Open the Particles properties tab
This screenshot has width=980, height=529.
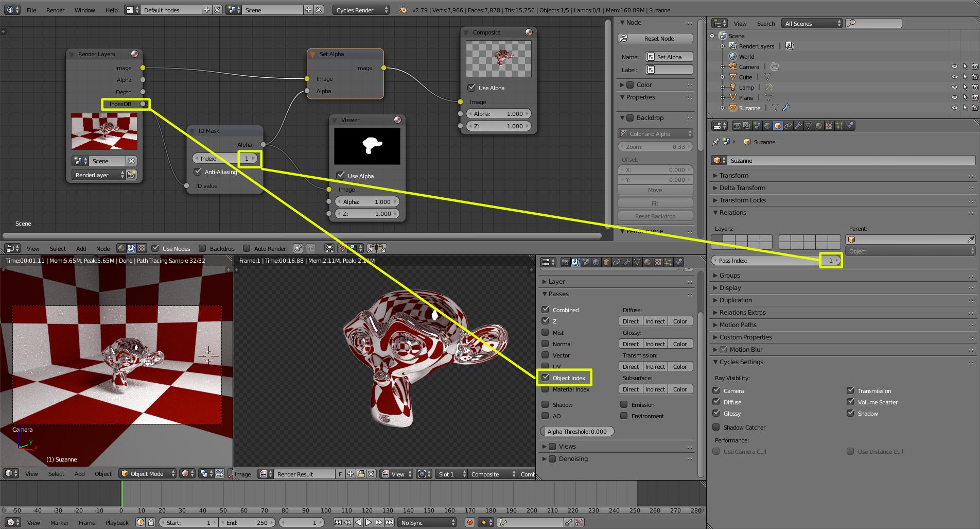coord(839,125)
